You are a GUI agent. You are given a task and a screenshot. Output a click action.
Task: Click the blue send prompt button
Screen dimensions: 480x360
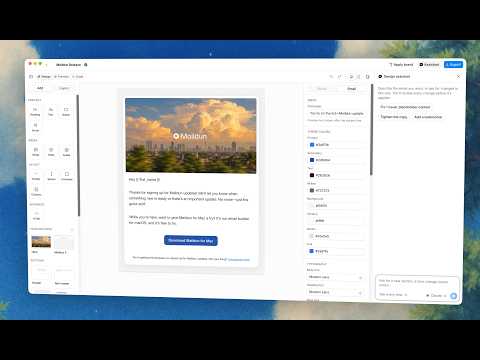pyautogui.click(x=453, y=296)
